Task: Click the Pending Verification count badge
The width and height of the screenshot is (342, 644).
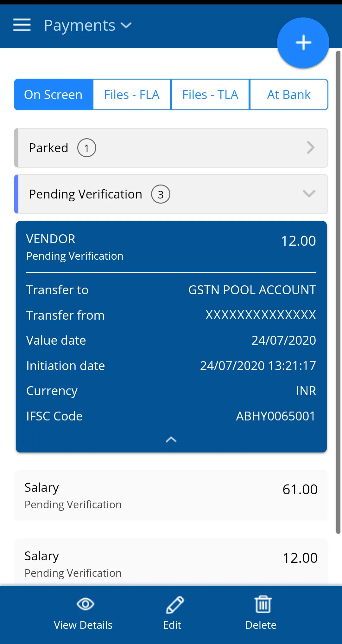Action: pyautogui.click(x=161, y=194)
